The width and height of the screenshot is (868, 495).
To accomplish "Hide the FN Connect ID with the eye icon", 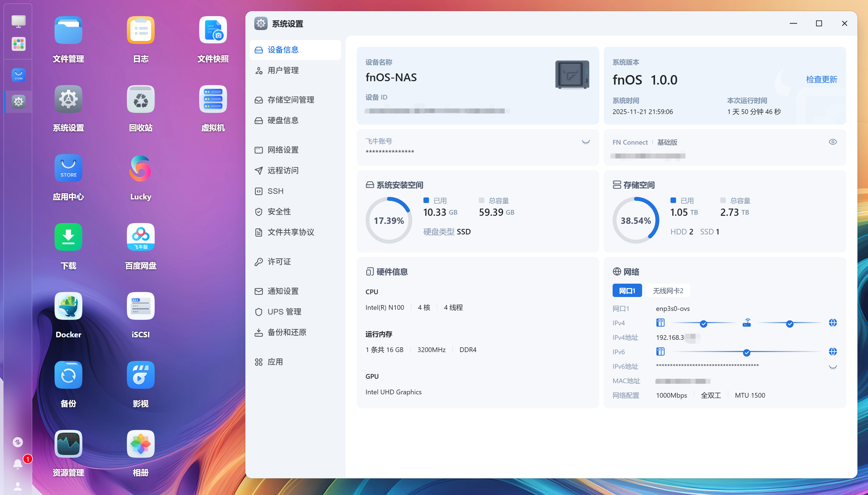I will (x=832, y=142).
